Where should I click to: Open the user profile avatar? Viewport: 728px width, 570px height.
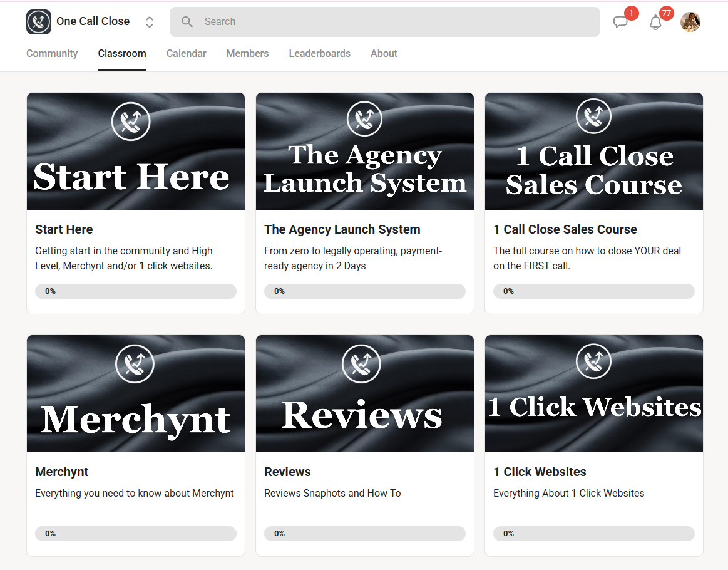[x=690, y=22]
